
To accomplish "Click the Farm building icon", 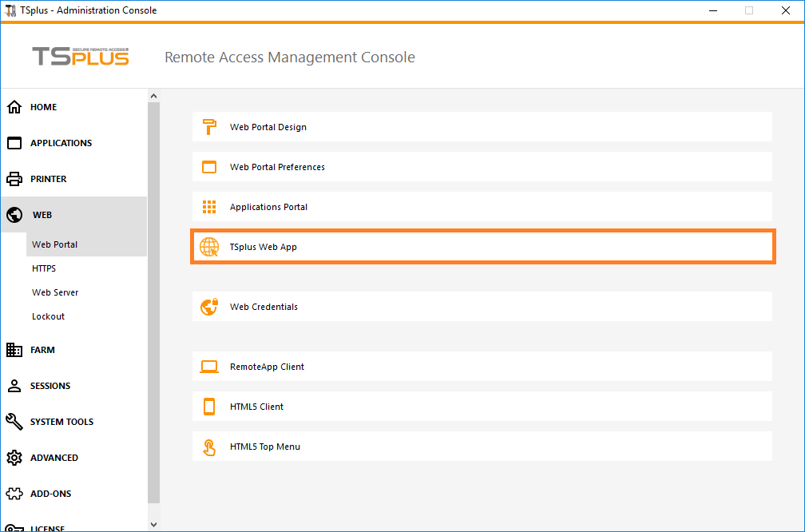I will [x=14, y=350].
